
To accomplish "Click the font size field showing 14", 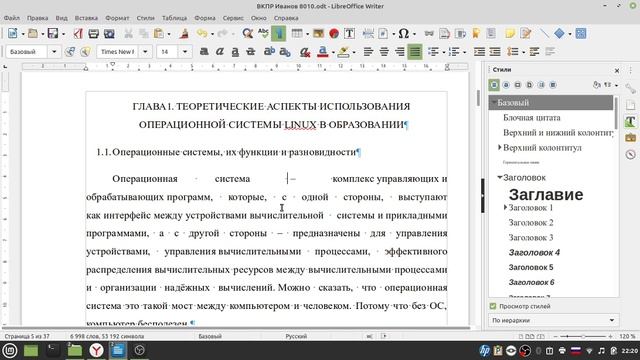I will pos(168,52).
